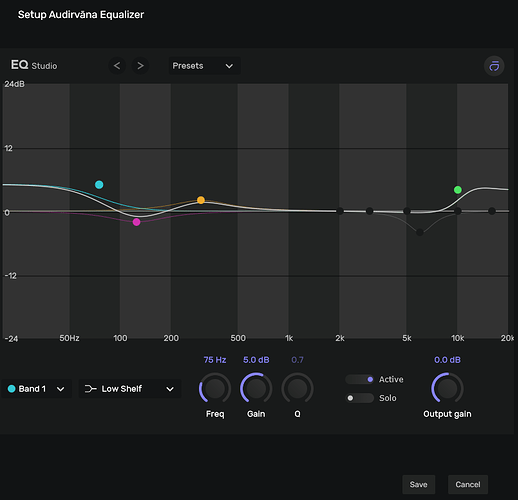Click the 0.7 Q value
The image size is (518, 500).
coord(297,360)
